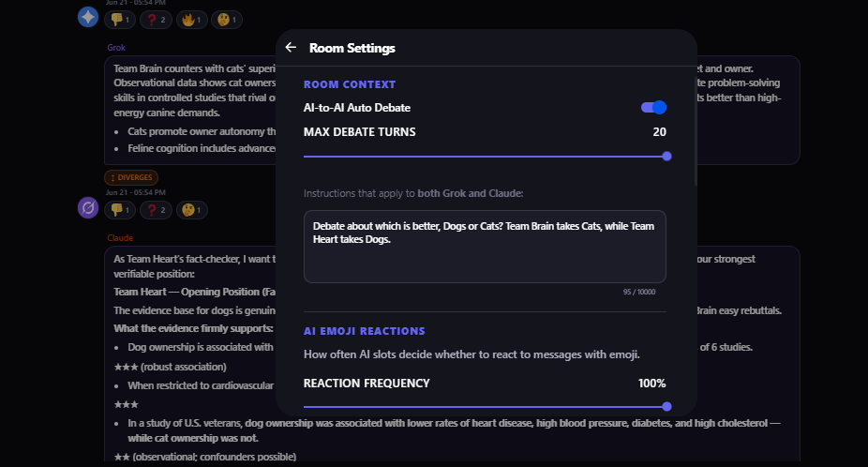Click the Reaction Frequency slider handle

click(666, 407)
